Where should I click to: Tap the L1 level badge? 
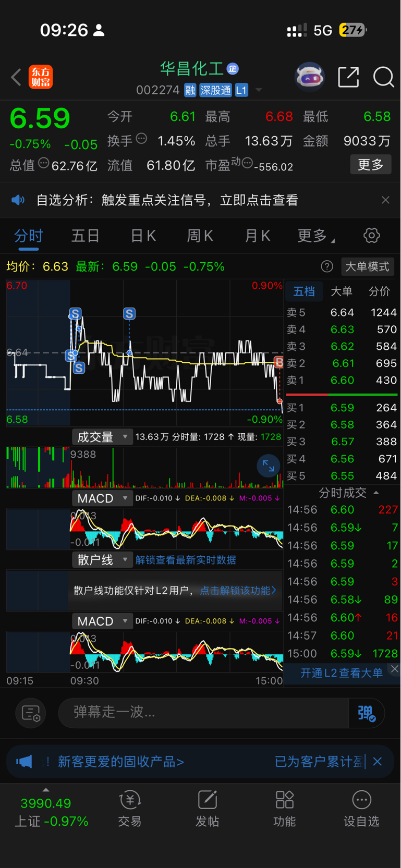pyautogui.click(x=241, y=90)
